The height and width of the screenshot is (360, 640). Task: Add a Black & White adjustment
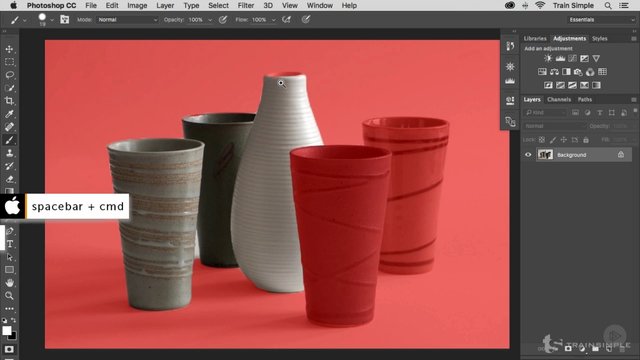[x=566, y=72]
